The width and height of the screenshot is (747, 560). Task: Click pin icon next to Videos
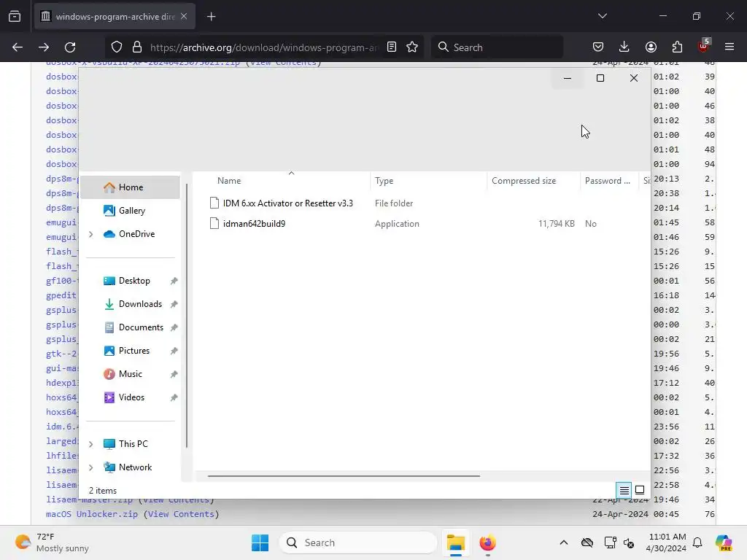click(x=174, y=397)
